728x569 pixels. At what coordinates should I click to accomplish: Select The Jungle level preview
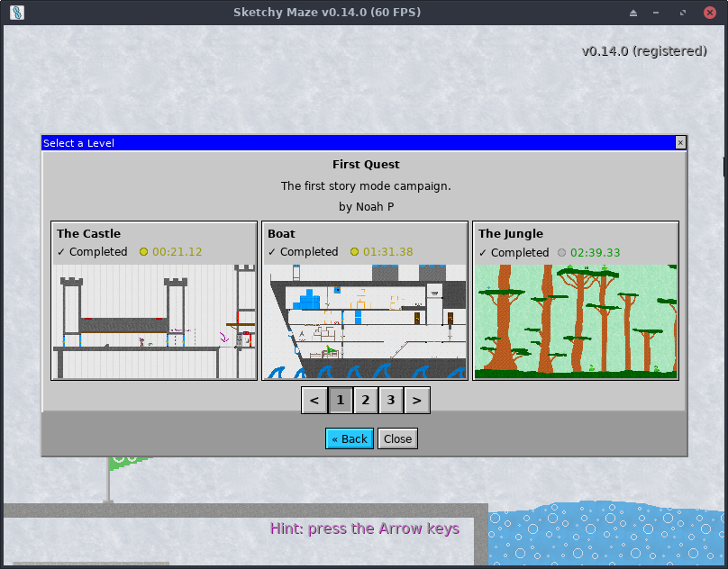(576, 321)
